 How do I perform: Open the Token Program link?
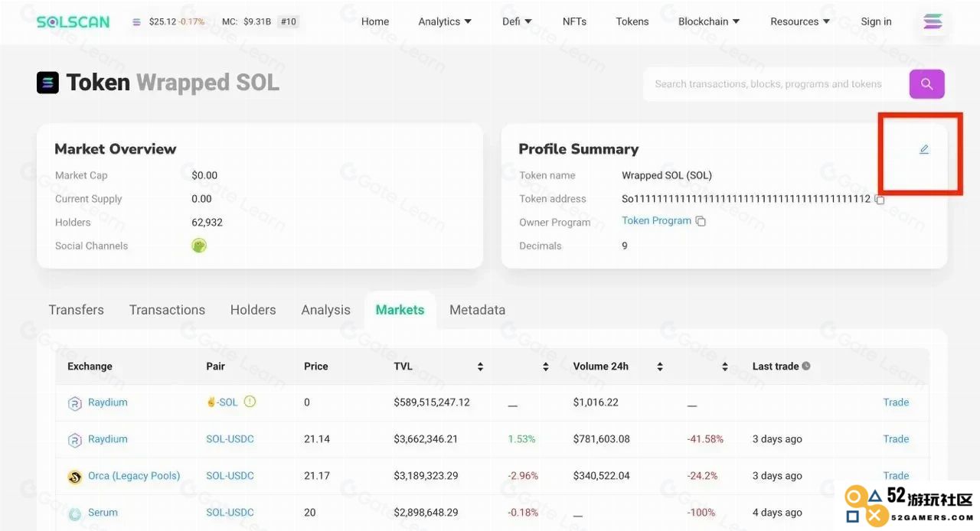coord(656,220)
